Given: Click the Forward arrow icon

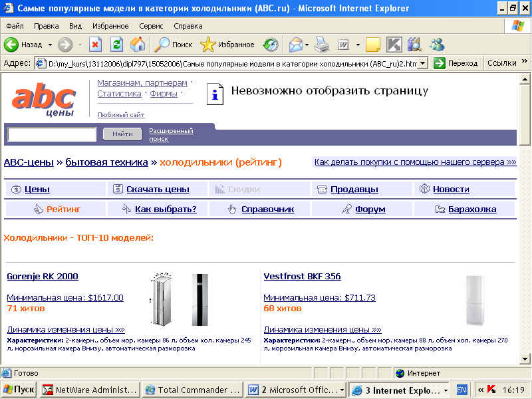Looking at the screenshot, I should pyautogui.click(x=65, y=45).
